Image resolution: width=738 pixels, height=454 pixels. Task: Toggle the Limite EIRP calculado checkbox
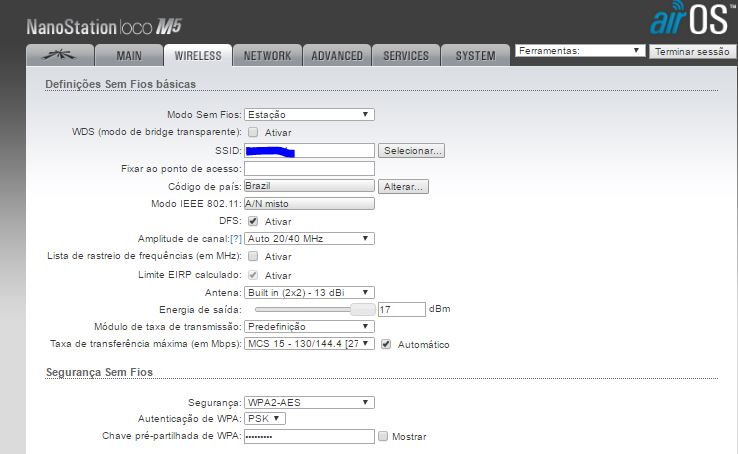253,275
